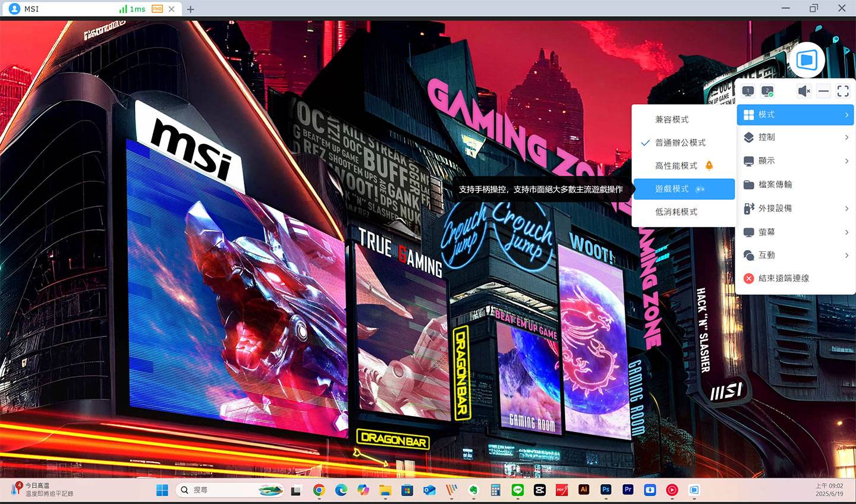Select 遊戲模式 mode
Viewport: 856px width, 504px height.
[684, 189]
